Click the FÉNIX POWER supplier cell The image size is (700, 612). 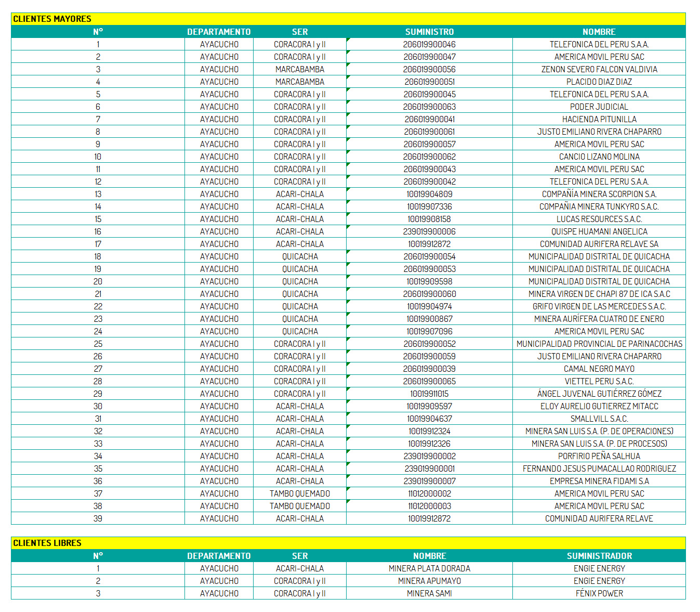coord(599,593)
